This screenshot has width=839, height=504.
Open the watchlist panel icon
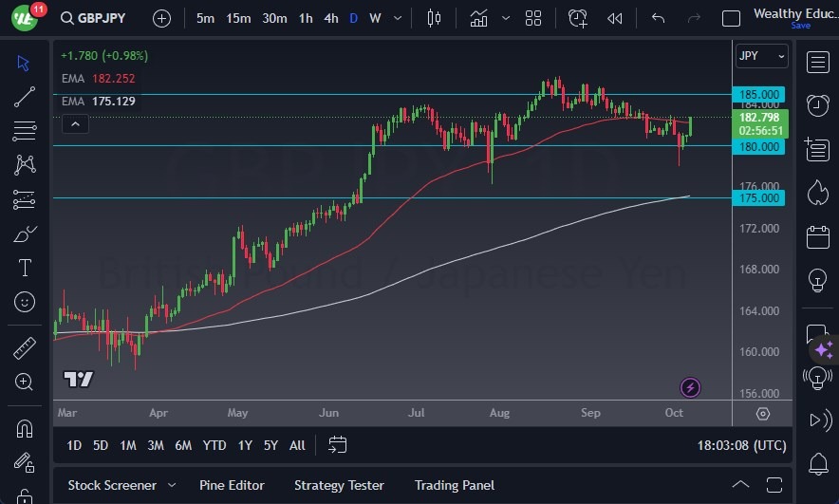[817, 62]
